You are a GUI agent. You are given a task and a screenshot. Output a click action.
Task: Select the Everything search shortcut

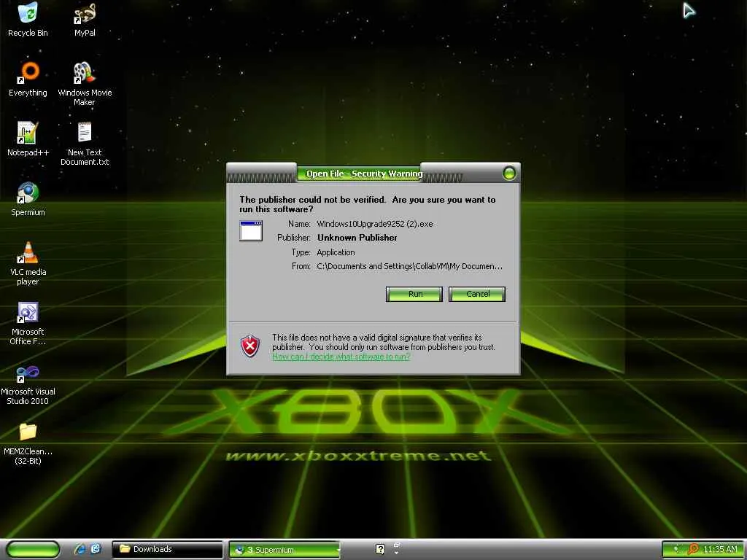click(28, 79)
